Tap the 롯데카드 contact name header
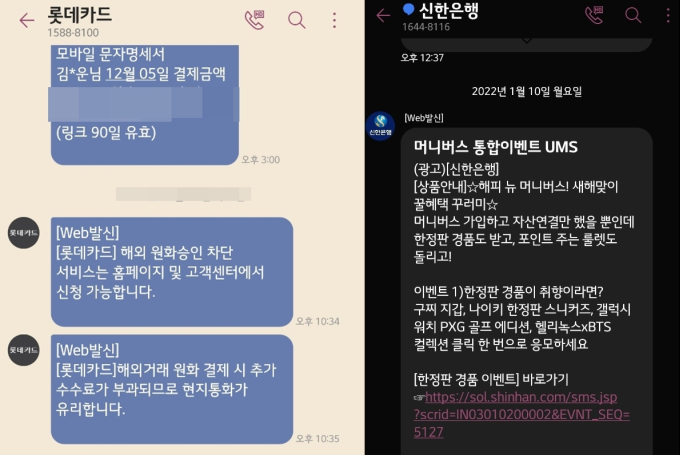The image size is (680, 455). (x=79, y=15)
